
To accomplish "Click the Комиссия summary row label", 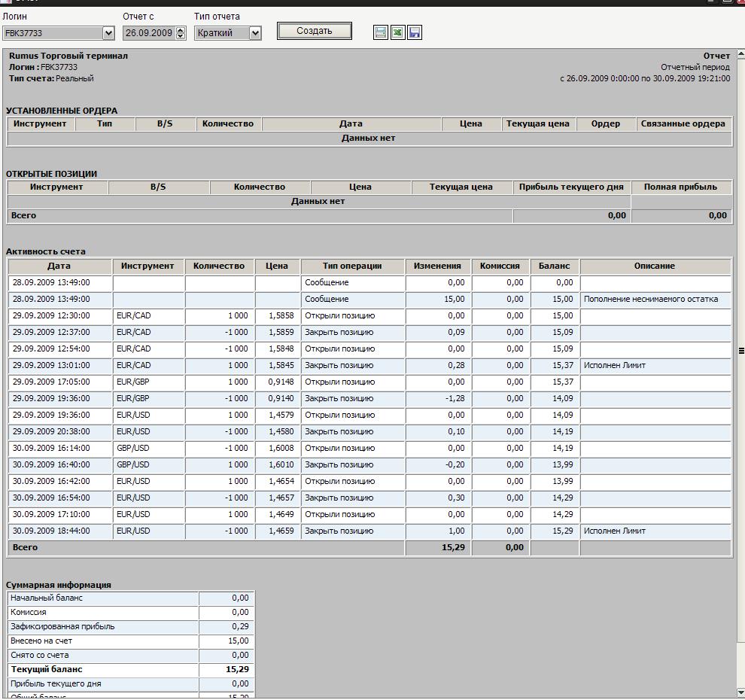I will (x=29, y=613).
